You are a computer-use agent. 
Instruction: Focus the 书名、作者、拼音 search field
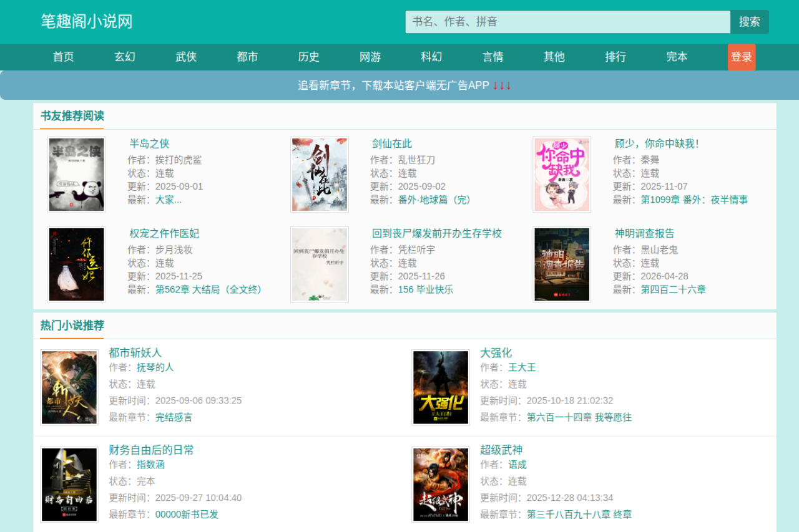tap(568, 22)
